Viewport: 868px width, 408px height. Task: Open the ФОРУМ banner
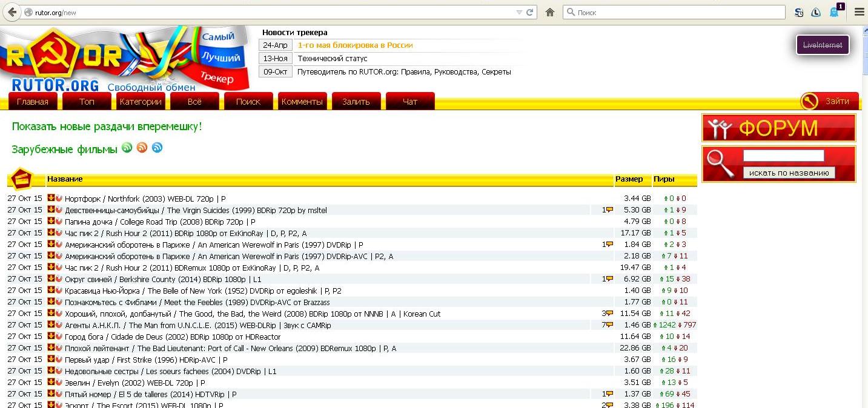pyautogui.click(x=778, y=128)
